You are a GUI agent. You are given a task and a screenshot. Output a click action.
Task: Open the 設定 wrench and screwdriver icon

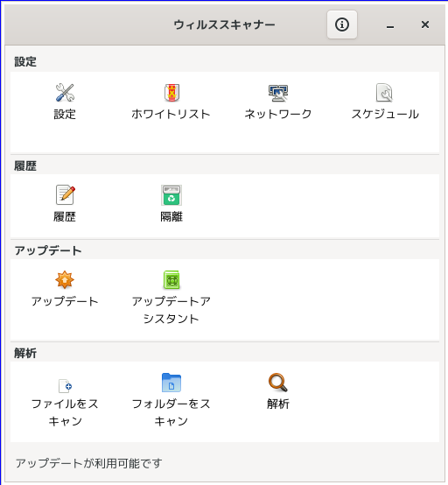click(65, 93)
